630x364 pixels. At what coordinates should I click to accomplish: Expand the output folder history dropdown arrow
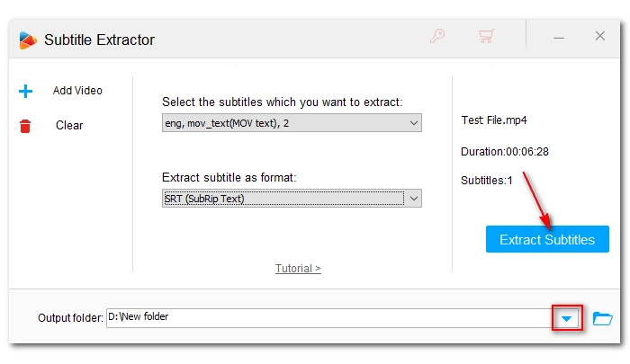pos(566,319)
